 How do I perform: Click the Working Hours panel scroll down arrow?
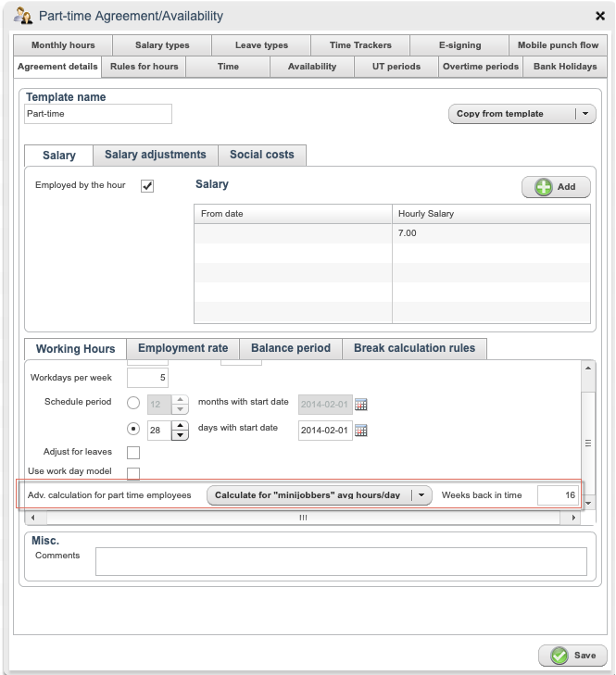(588, 503)
